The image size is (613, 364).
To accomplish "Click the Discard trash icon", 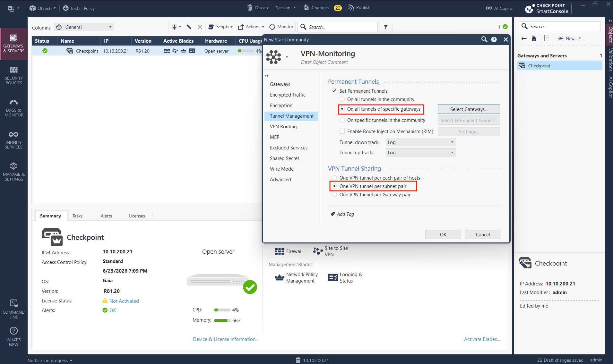I will tap(250, 8).
